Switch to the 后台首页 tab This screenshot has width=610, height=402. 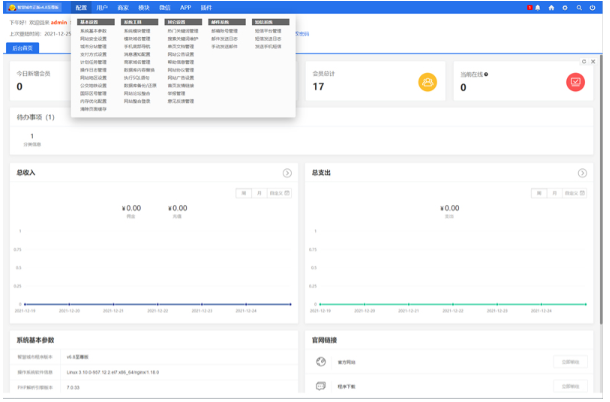[21, 47]
